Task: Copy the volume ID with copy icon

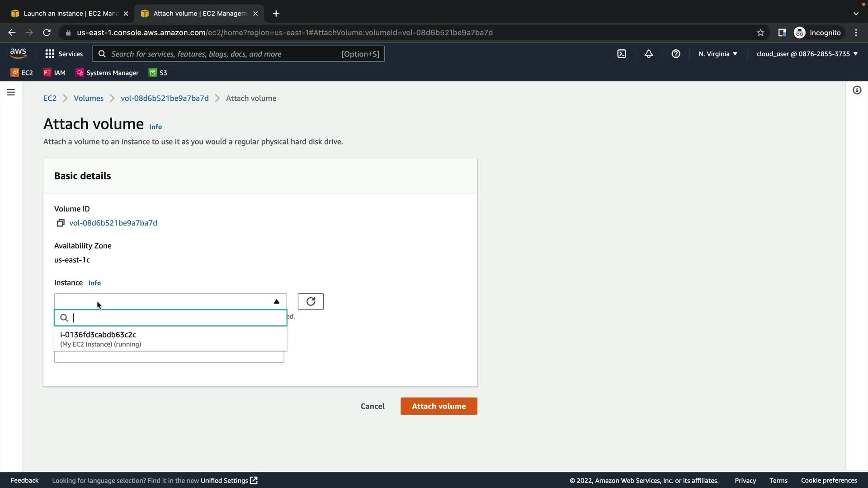Action: (x=61, y=223)
